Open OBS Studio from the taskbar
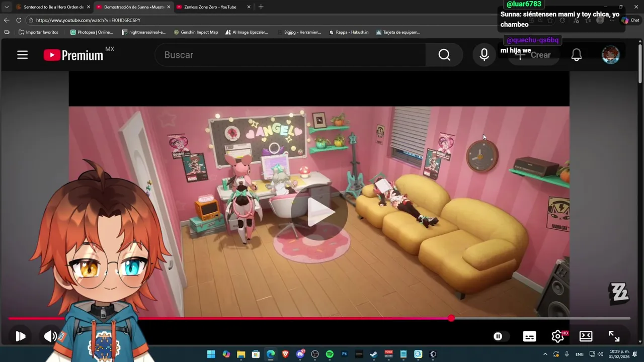Image resolution: width=644 pixels, height=362 pixels. 315,354
